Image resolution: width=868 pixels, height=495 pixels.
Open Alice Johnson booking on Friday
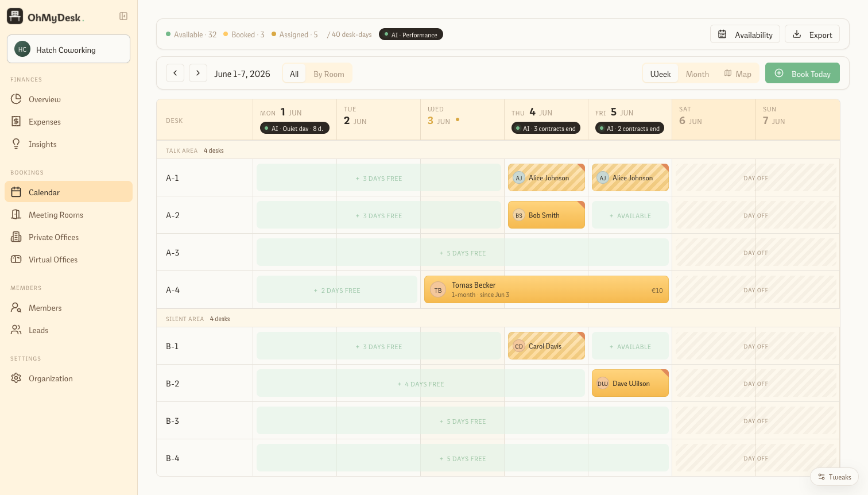coord(630,177)
